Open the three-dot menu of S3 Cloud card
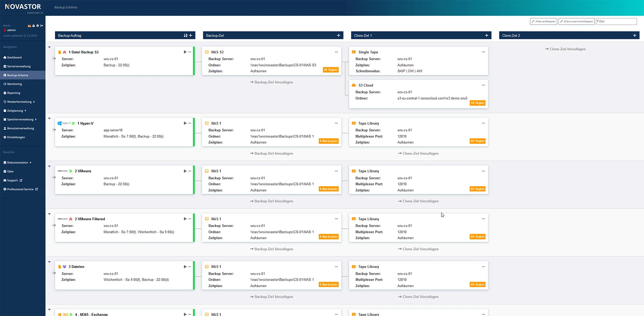 (x=483, y=85)
